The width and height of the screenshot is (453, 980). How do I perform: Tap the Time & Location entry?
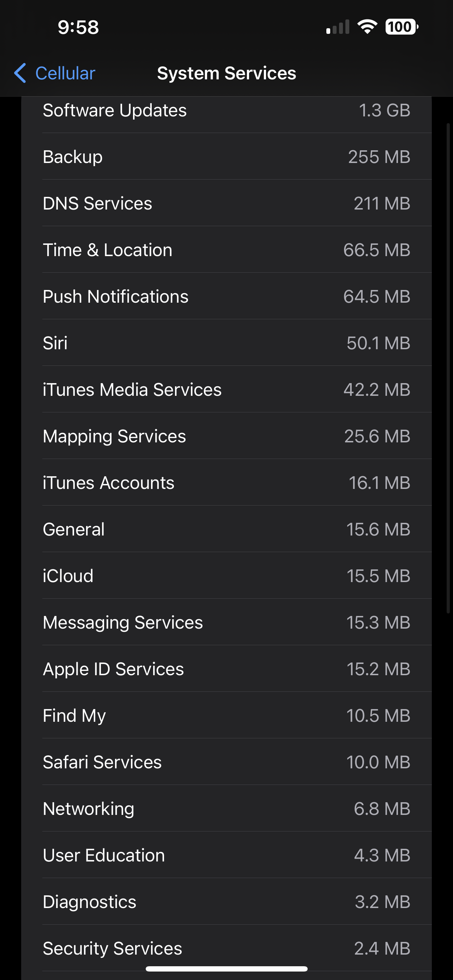coord(226,249)
